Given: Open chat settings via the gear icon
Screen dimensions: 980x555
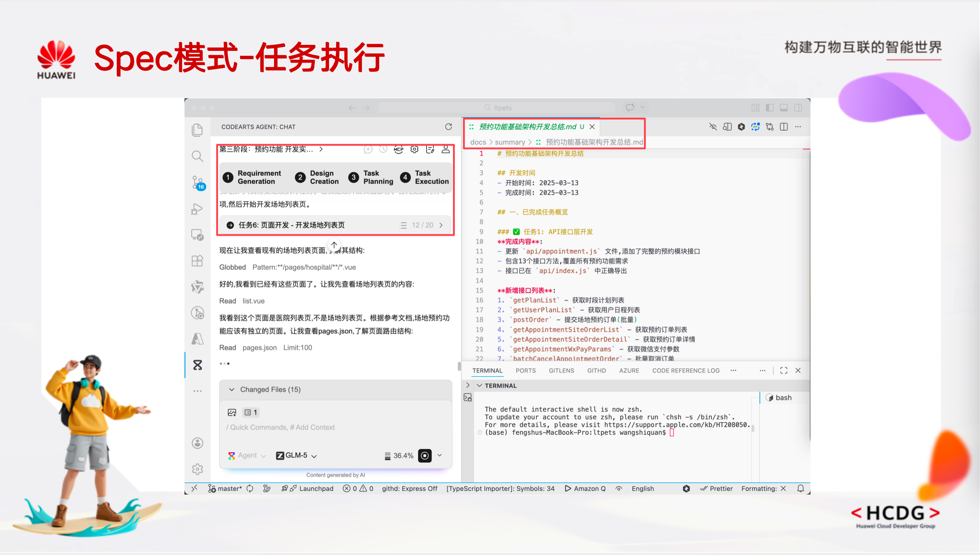Looking at the screenshot, I should pyautogui.click(x=414, y=149).
